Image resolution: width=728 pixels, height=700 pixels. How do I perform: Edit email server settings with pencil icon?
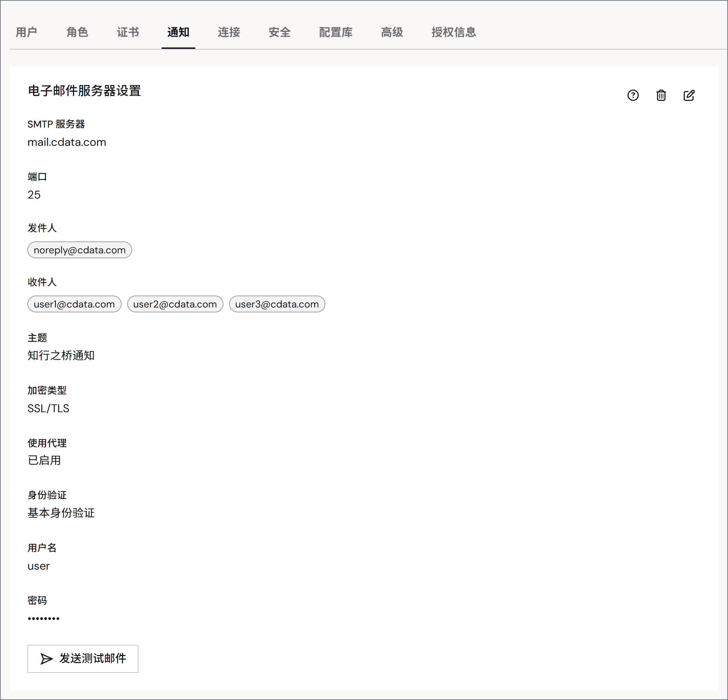pos(689,96)
